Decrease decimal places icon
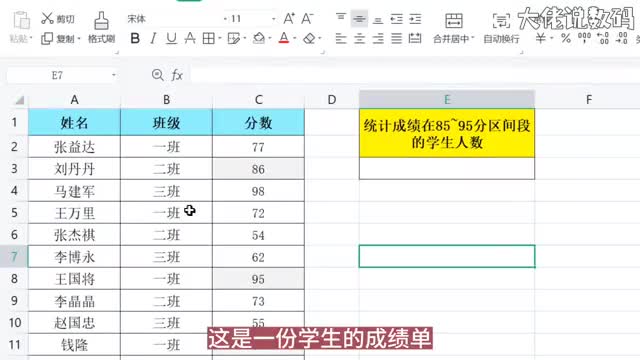This screenshot has height=360, width=640. pos(622,38)
